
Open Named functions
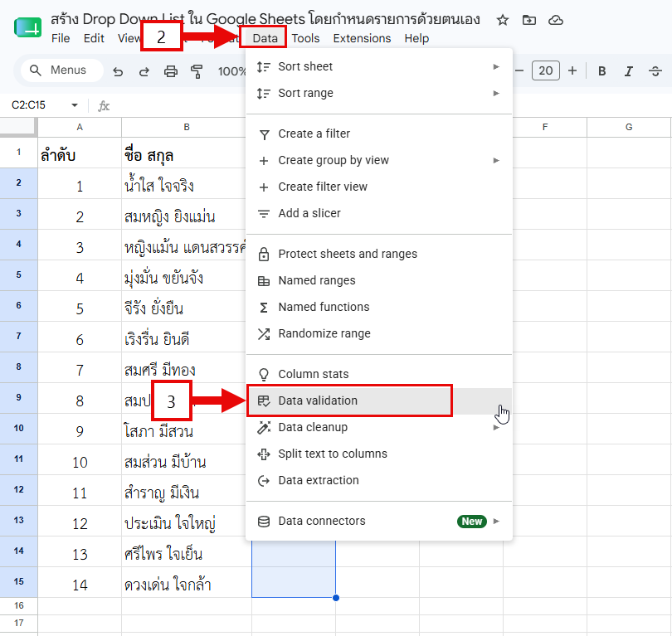[x=379, y=308]
